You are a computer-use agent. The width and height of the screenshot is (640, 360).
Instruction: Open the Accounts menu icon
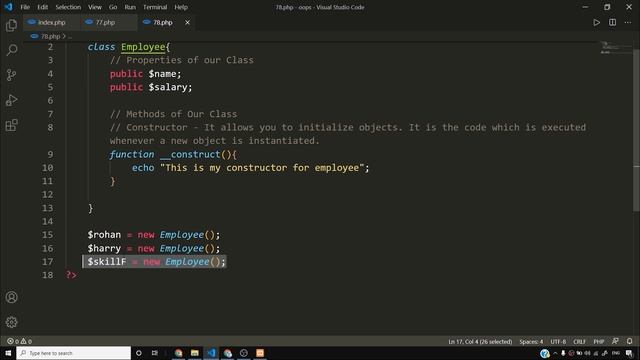(11, 297)
